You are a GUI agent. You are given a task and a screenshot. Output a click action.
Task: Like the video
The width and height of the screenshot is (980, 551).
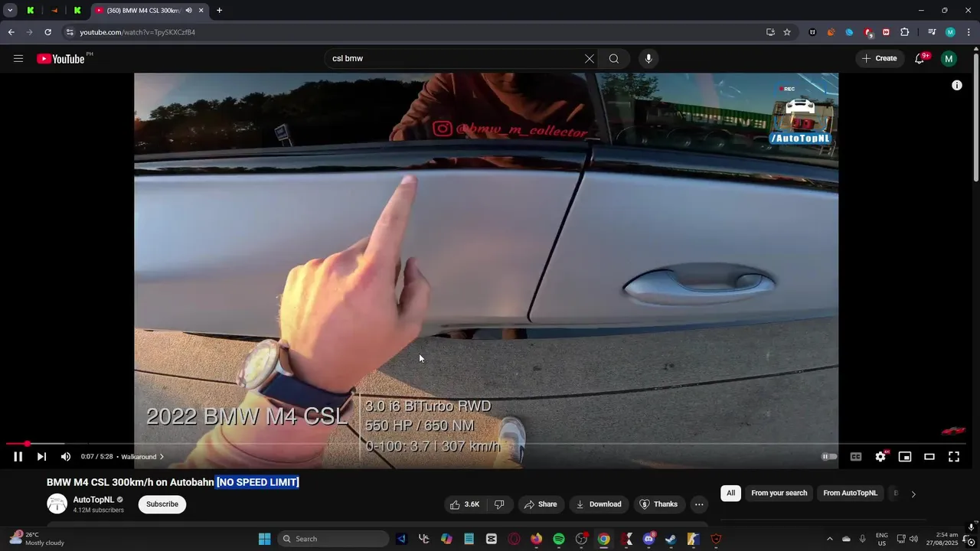[x=465, y=504]
